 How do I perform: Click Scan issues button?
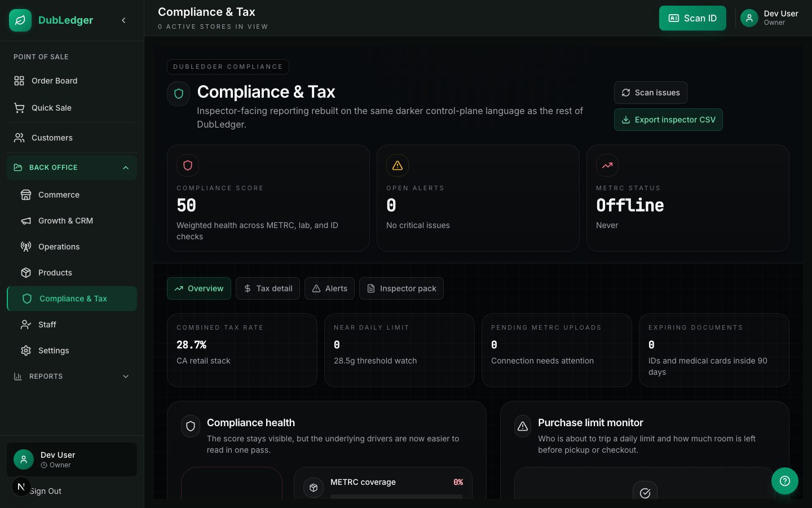[x=651, y=93]
